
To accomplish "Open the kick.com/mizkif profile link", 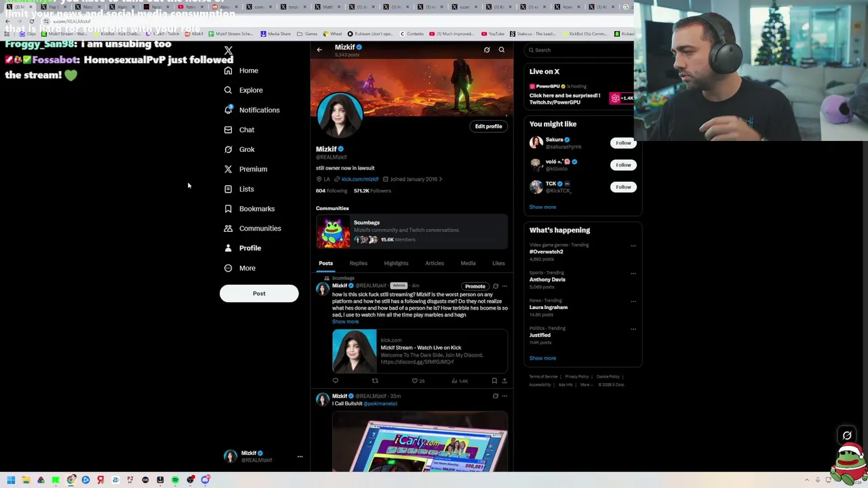I will click(360, 179).
